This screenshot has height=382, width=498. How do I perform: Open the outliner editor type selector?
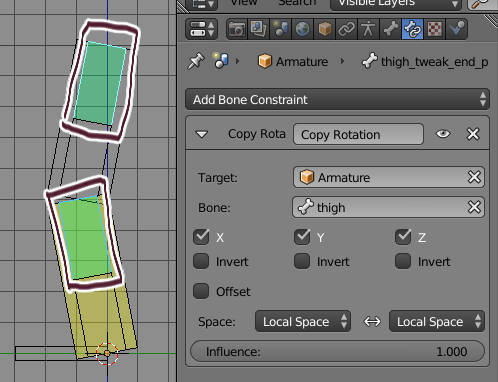tap(202, 4)
